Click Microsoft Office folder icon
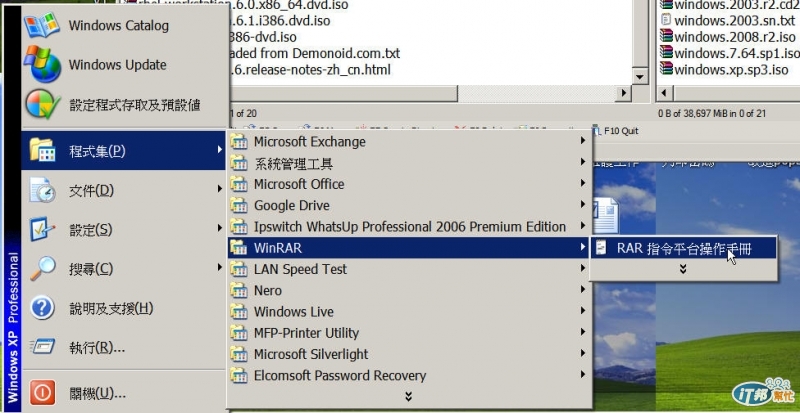Viewport: 800px width, 413px height. pyautogui.click(x=239, y=184)
